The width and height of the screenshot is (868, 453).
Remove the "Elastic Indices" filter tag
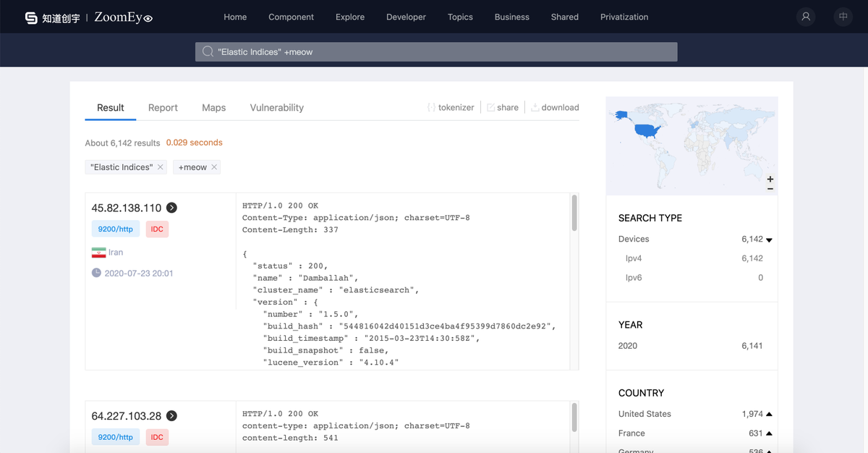click(x=161, y=167)
